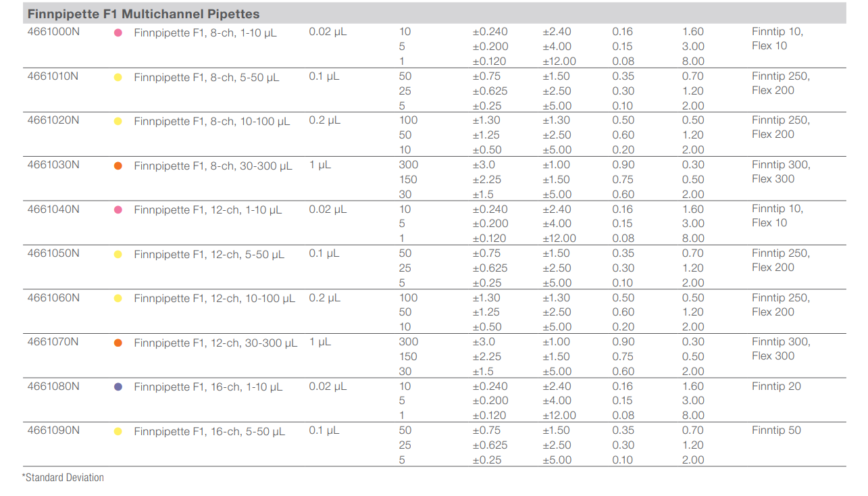Click the yellow dot beside 4661010N
868x496 pixels.
(118, 77)
